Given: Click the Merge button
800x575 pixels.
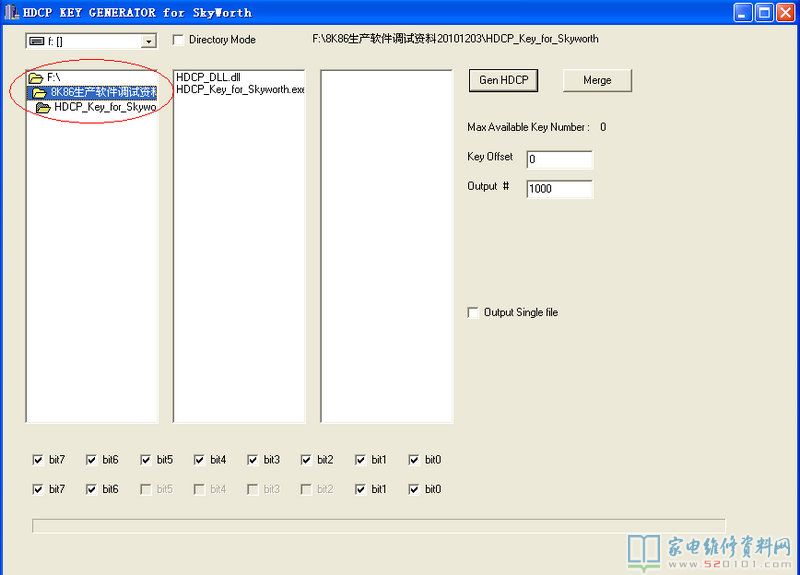Looking at the screenshot, I should pos(597,80).
